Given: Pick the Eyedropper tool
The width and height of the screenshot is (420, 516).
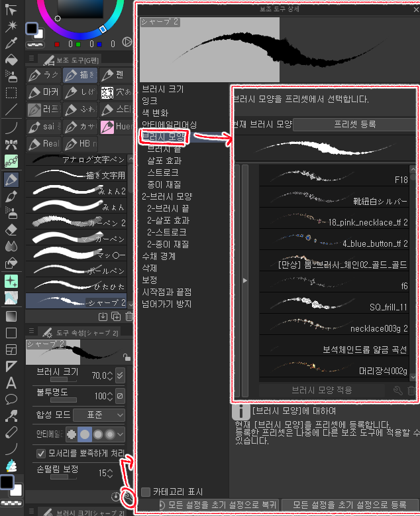Looking at the screenshot, I should [11, 43].
